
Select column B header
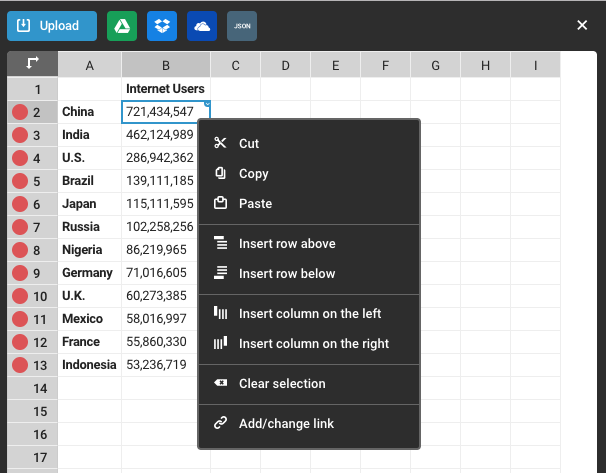(166, 65)
